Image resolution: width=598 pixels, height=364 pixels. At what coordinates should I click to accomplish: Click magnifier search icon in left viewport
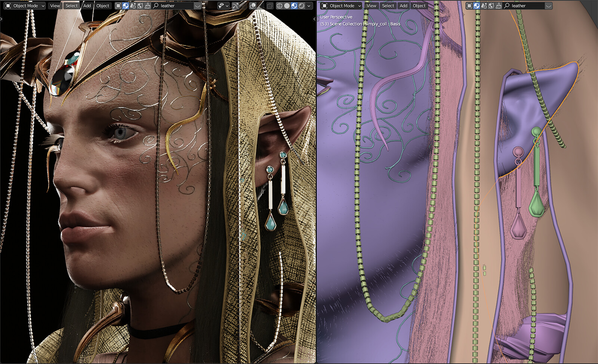pos(156,6)
